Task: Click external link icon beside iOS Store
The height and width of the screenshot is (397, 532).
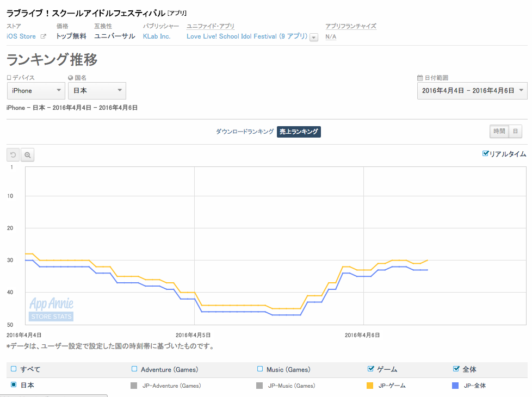Action: (x=44, y=37)
